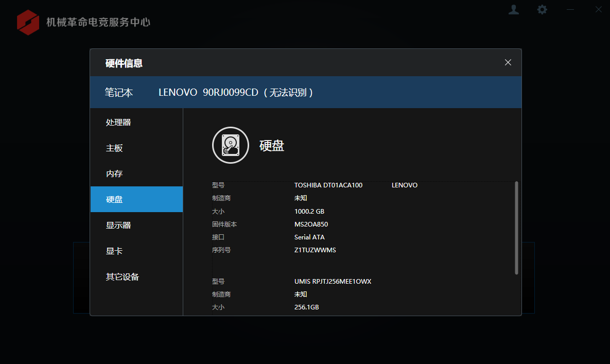The image size is (610, 364).
Task: Select the Z1TUZWWMS serial number
Action: coord(315,250)
